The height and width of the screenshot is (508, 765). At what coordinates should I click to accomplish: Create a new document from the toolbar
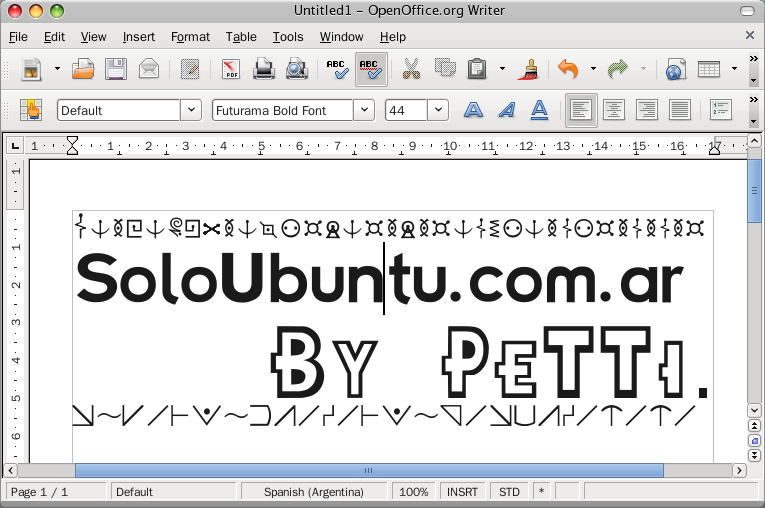point(32,69)
